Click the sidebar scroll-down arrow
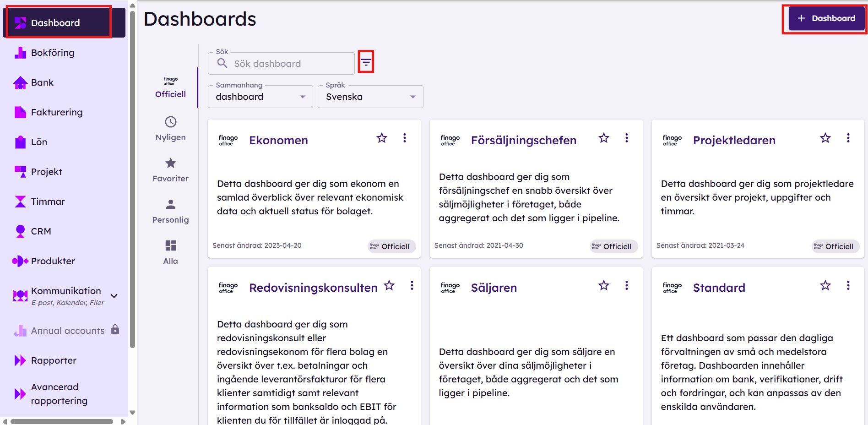Viewport: 868px width, 425px height. point(132,413)
